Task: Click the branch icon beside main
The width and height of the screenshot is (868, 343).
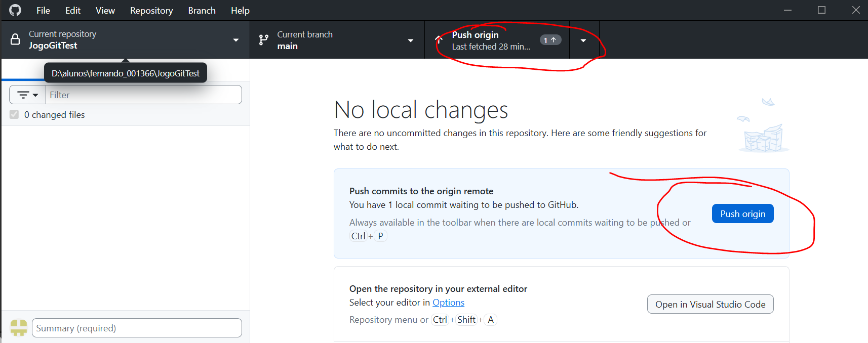Action: click(x=263, y=40)
